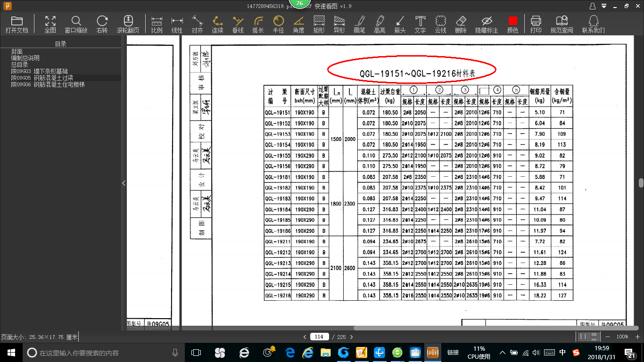Select the 弧长 arc length tool
Viewport: 644px width, 362px height.
coord(258,25)
